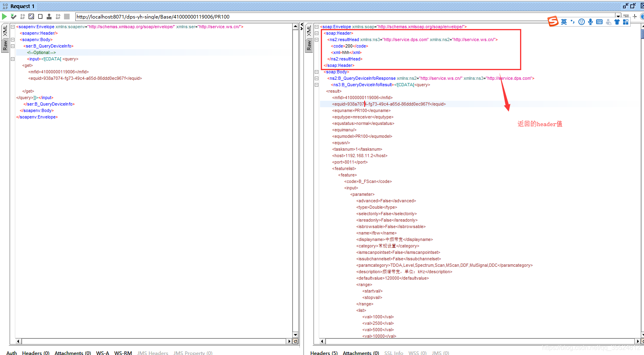Collapse the ns2:resultHead node in response

click(316, 39)
